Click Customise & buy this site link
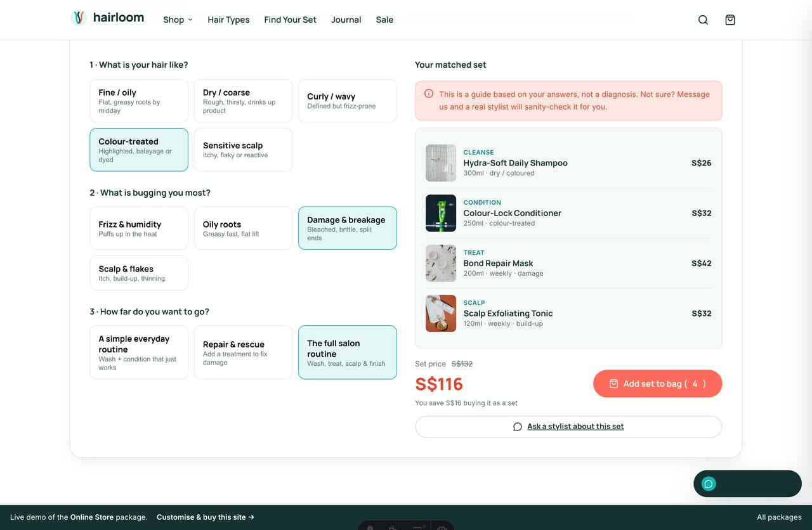This screenshot has width=812, height=530. [x=206, y=517]
